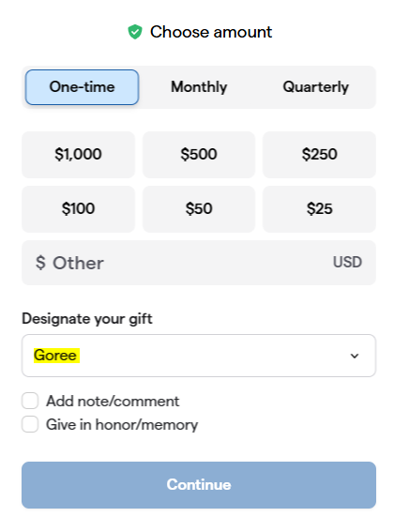The width and height of the screenshot is (394, 532).
Task: Select the One-time frequency tab
Action: click(x=82, y=87)
